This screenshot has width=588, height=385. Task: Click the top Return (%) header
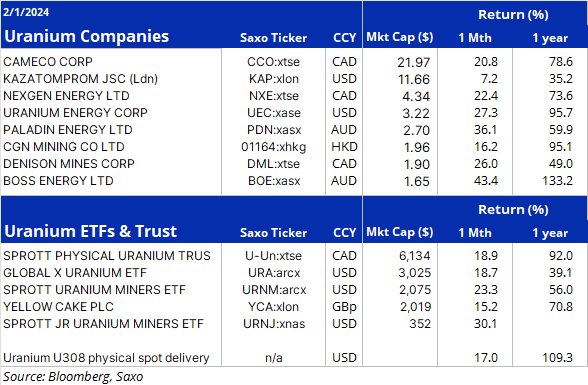(x=513, y=15)
